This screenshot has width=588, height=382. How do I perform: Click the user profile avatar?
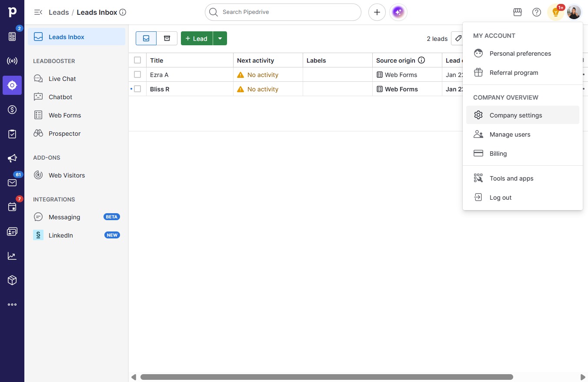[x=574, y=12]
